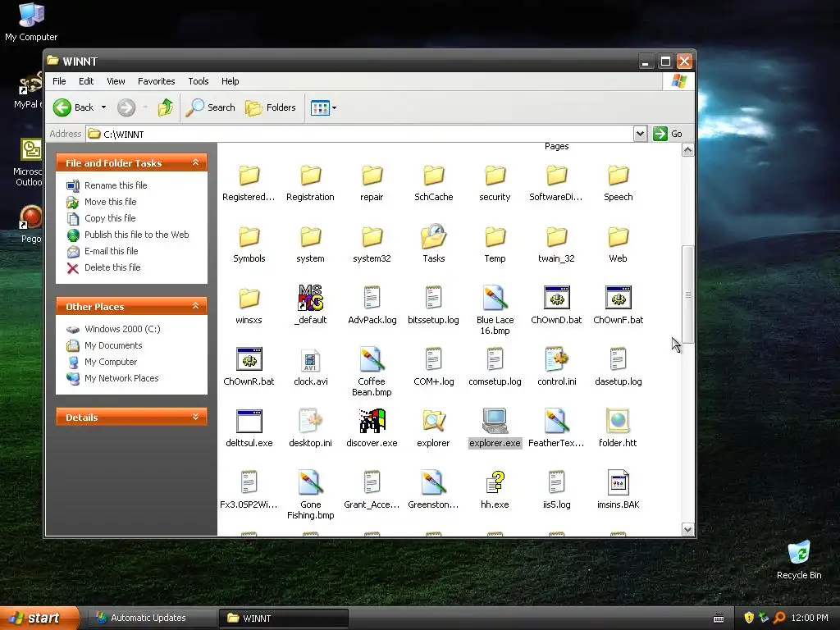Image resolution: width=840 pixels, height=630 pixels.
Task: Open the Help menu
Action: point(231,81)
